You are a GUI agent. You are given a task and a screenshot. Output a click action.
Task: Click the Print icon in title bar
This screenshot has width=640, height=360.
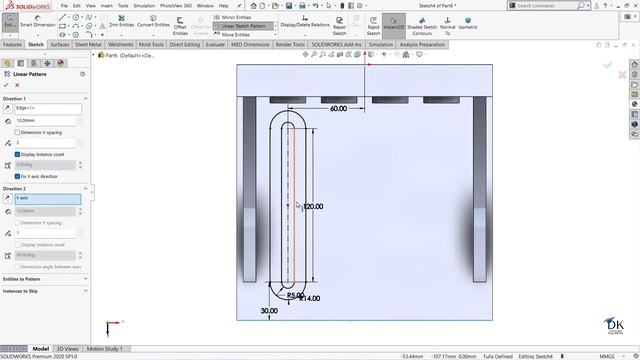(302, 6)
